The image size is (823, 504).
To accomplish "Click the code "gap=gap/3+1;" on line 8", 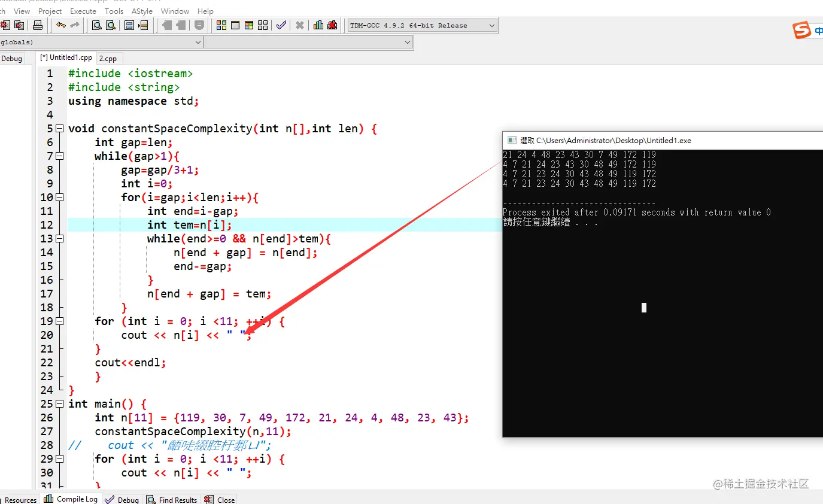I will click(x=160, y=170).
